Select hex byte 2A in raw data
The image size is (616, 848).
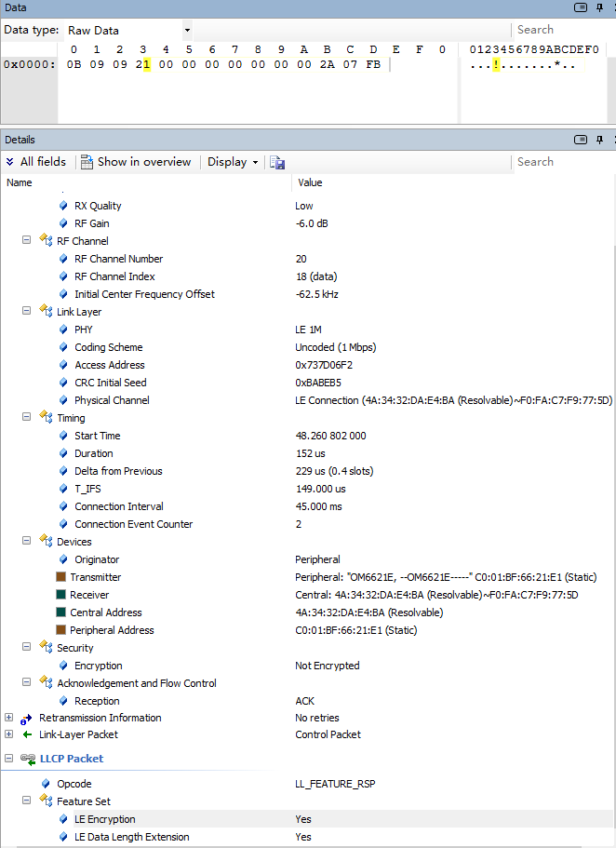(x=328, y=64)
